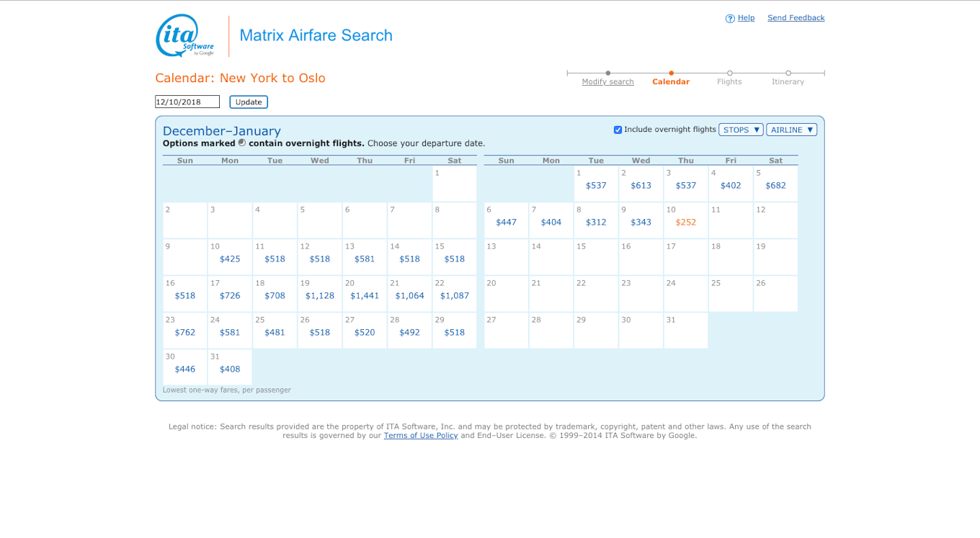Select the $408 fare on December 31
The image size is (980, 538).
click(x=229, y=369)
